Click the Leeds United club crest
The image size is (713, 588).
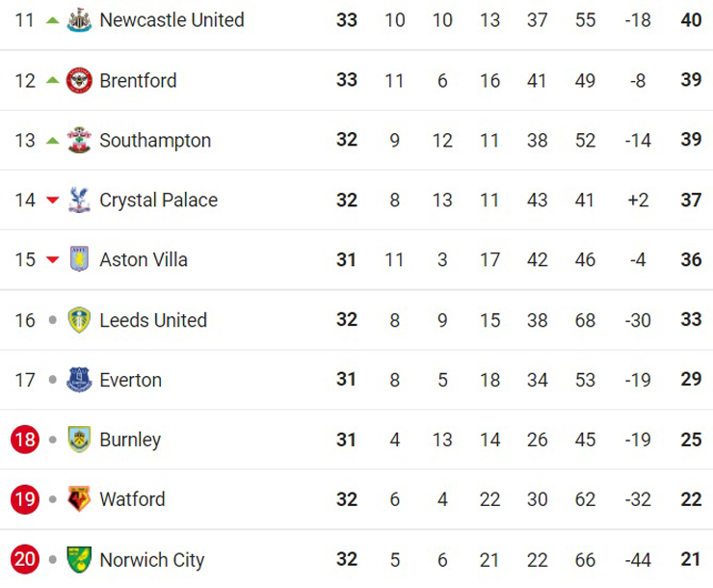(x=78, y=320)
